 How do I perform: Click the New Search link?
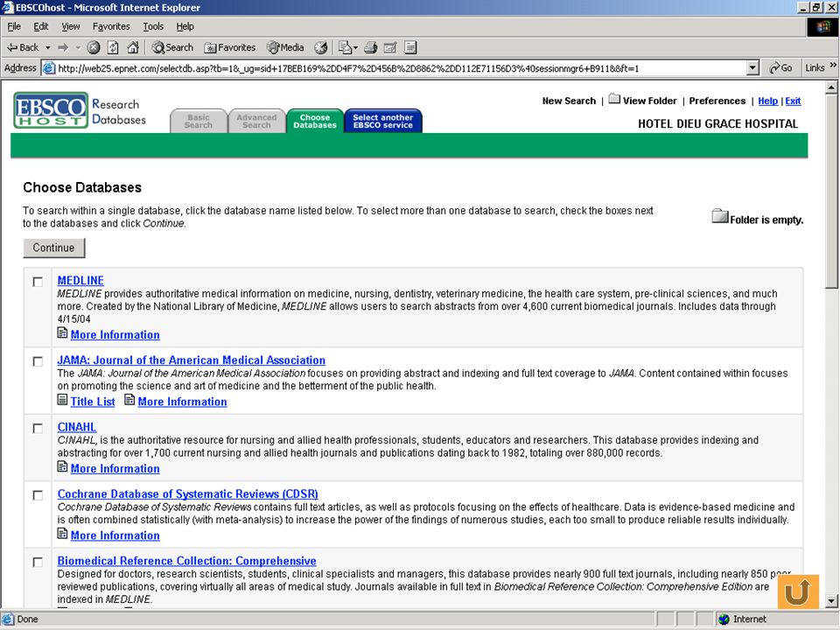tap(569, 101)
